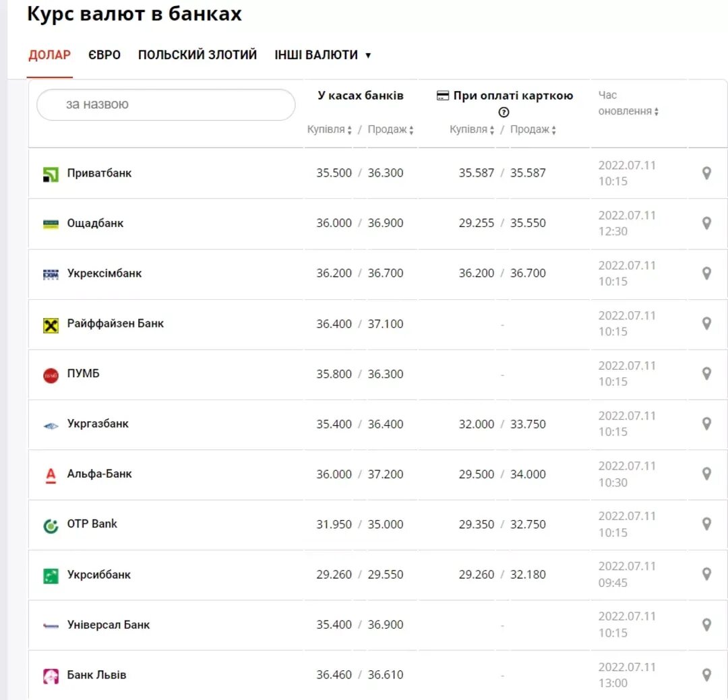Click the Банк Львів logo icon
728x700 pixels.
[x=51, y=676]
